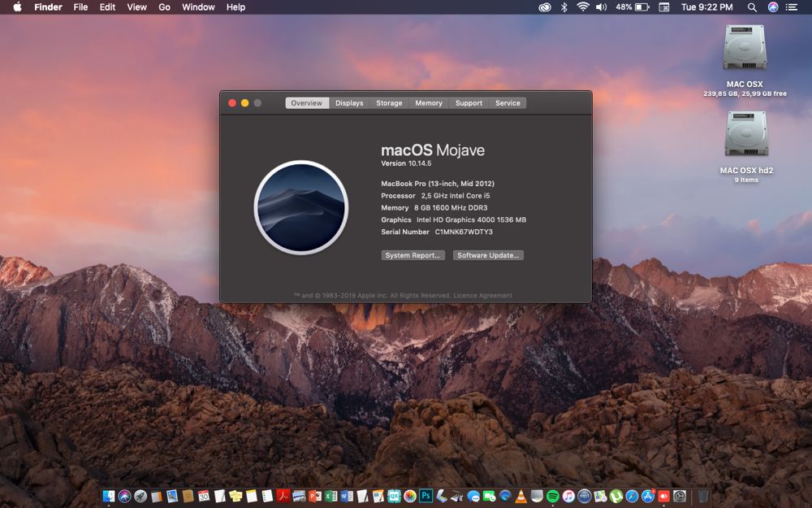The image size is (812, 508).
Task: Open Spotlight search magnifier
Action: coord(752,7)
